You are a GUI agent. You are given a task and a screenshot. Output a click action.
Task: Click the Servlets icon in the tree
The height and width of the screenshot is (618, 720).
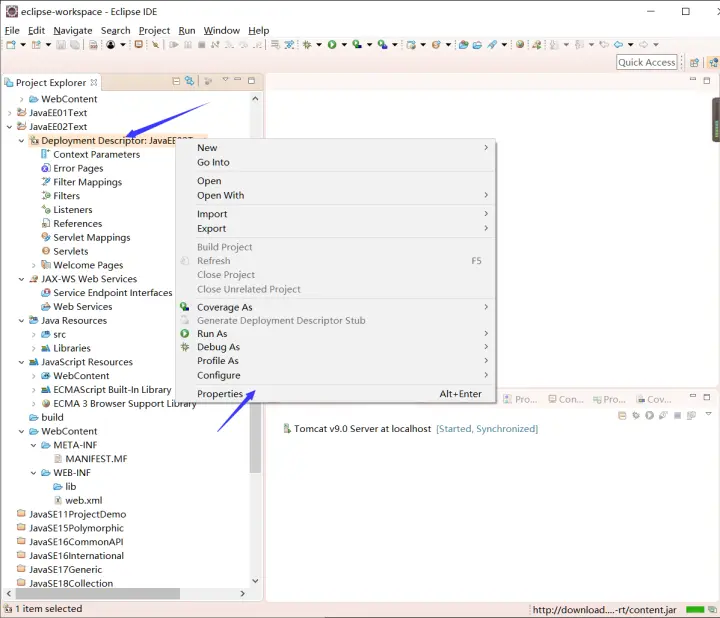click(x=45, y=251)
